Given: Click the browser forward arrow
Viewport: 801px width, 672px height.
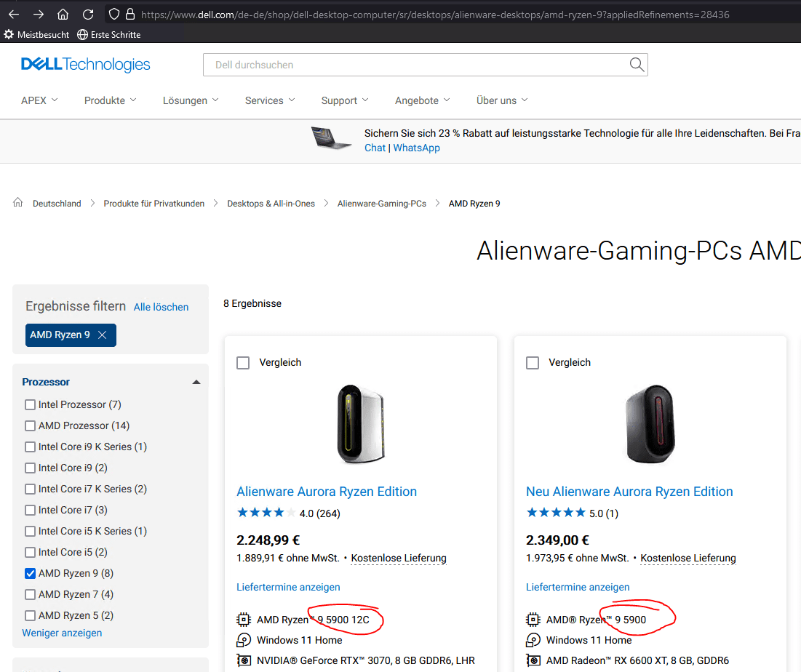Looking at the screenshot, I should 39,15.
